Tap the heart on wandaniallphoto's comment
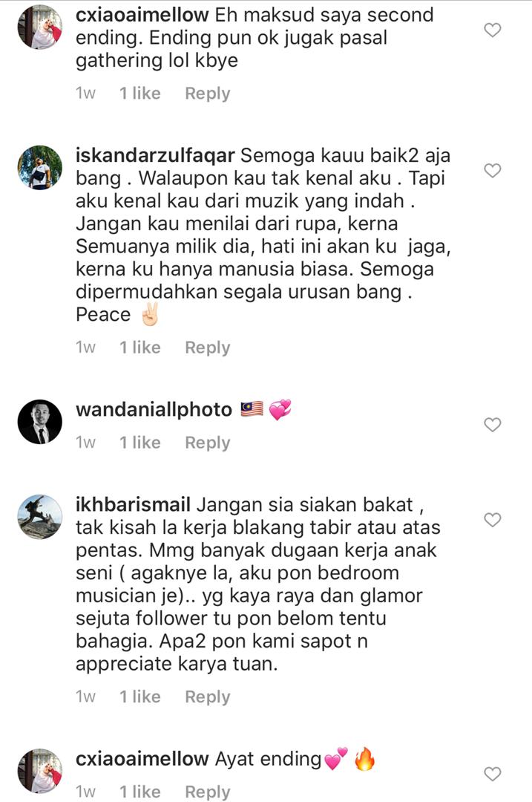Viewport: 532px width, 802px height. (x=493, y=425)
